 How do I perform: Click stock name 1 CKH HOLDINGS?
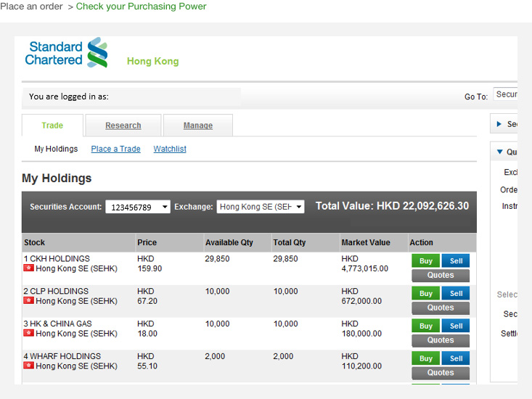[x=57, y=259]
